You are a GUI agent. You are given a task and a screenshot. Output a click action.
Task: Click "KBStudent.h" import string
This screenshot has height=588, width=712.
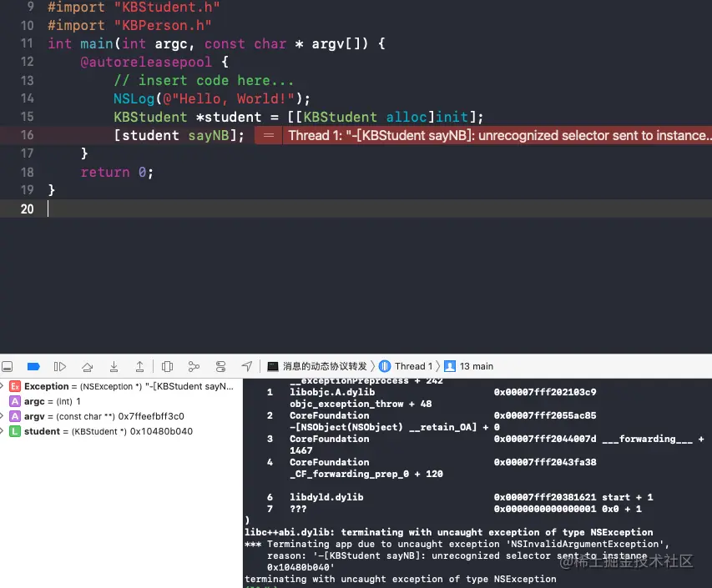click(x=167, y=8)
